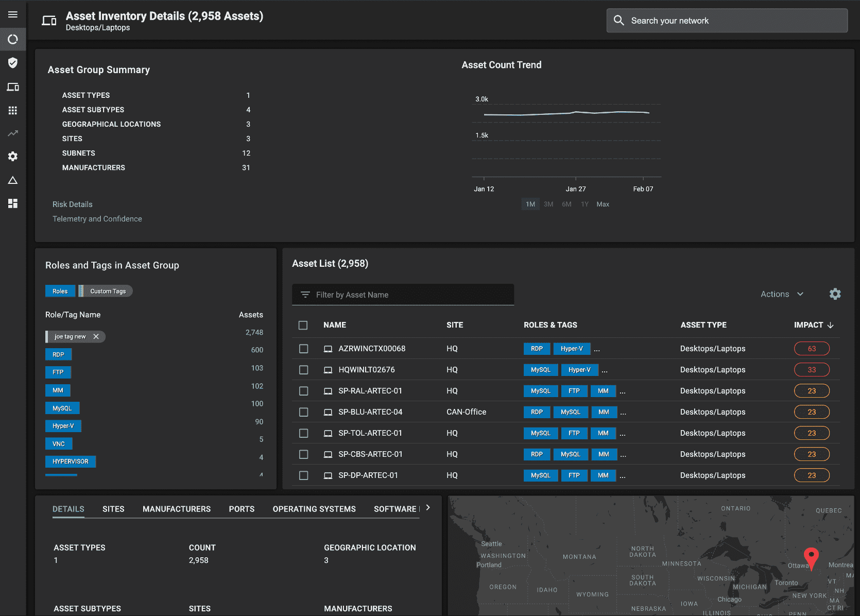Screen dimensions: 860x616
Task: Click the triangle alerts icon in sidebar
Action: coord(13,180)
